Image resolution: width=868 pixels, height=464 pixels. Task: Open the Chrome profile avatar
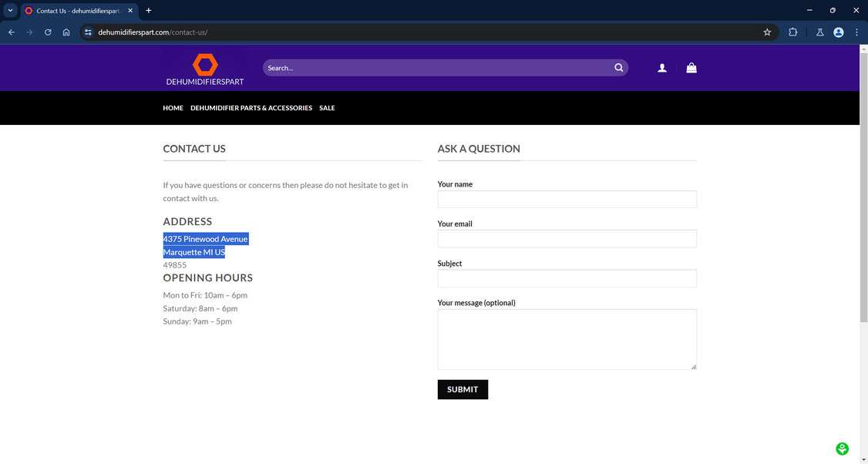point(838,32)
